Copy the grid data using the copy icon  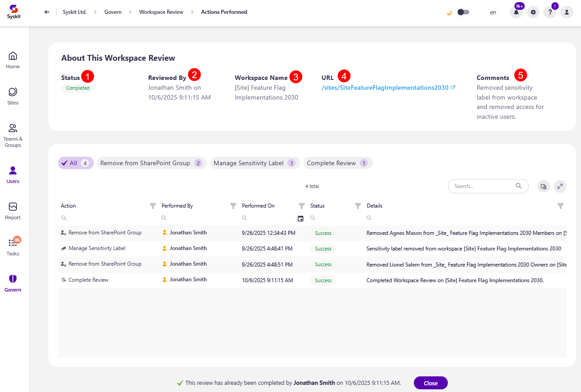coord(543,186)
